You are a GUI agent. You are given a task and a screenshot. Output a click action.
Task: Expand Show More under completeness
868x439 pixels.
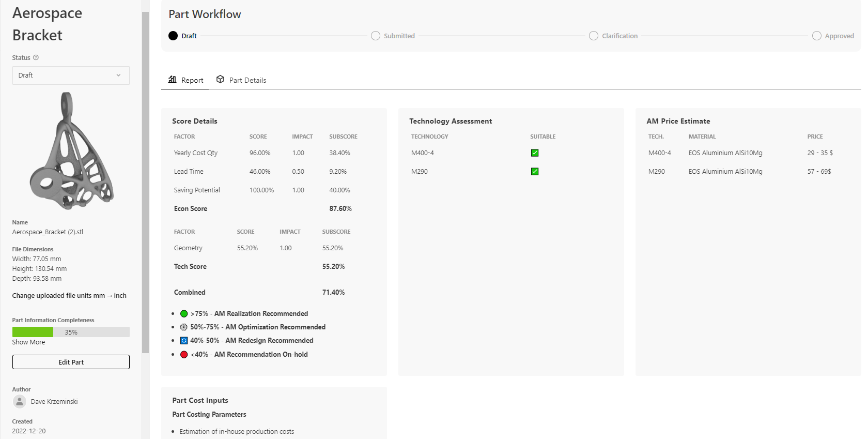pos(28,342)
